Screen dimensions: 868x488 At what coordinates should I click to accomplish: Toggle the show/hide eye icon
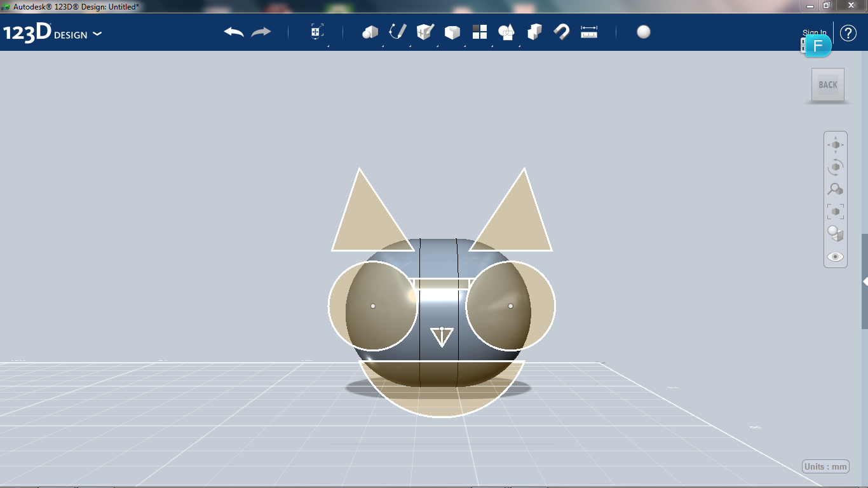point(836,257)
